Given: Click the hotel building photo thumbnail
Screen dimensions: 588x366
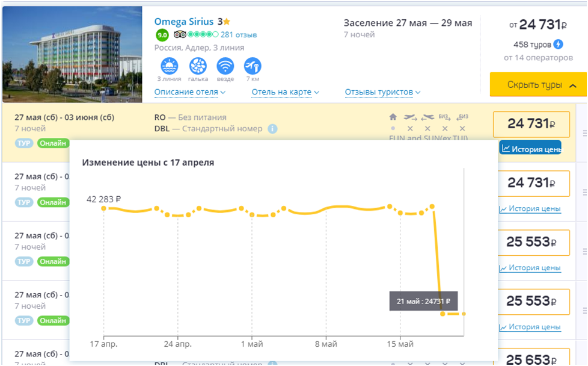Looking at the screenshot, I should click(x=72, y=54).
